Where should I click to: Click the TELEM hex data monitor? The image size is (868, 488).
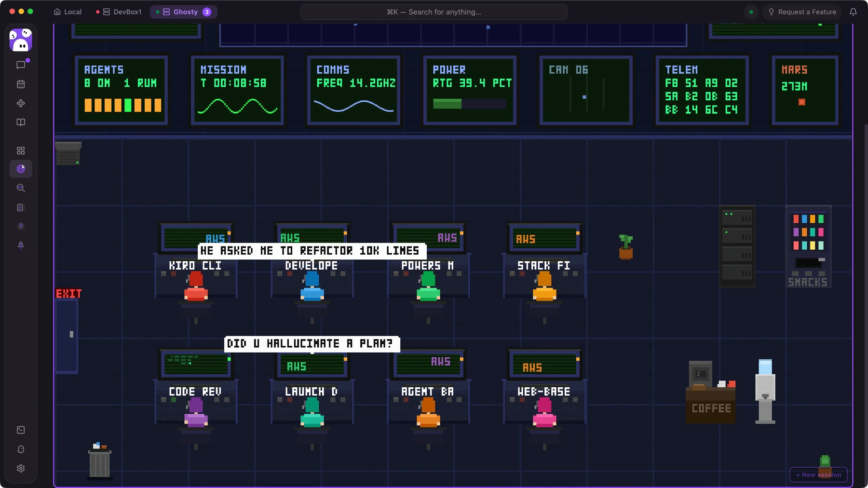coord(703,90)
